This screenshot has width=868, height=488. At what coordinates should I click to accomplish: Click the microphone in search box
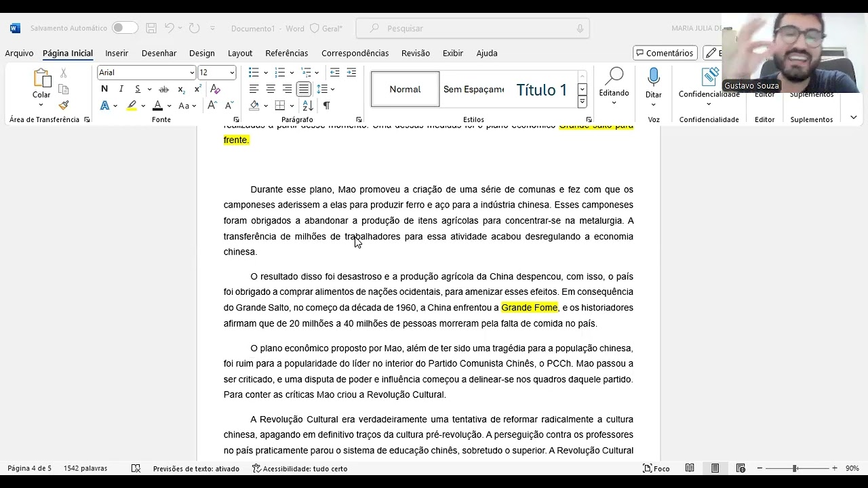tap(580, 28)
